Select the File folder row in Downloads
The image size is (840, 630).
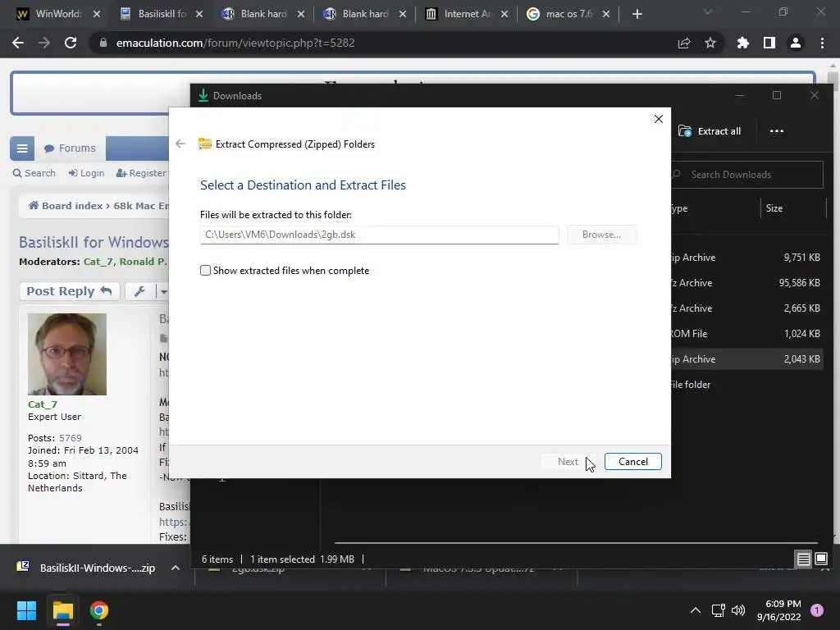tap(746, 385)
